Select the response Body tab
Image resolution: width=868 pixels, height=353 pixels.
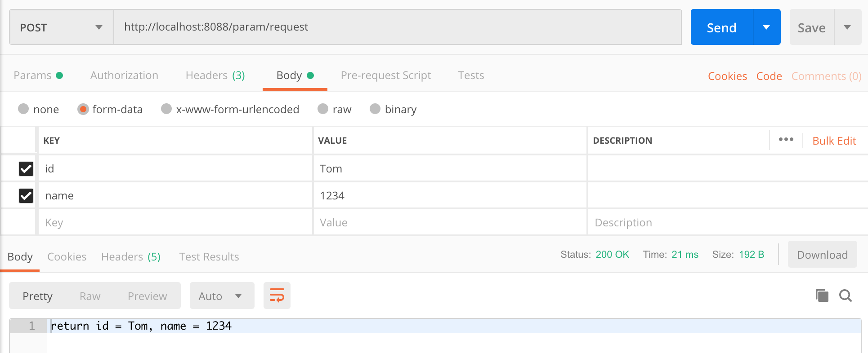(20, 257)
